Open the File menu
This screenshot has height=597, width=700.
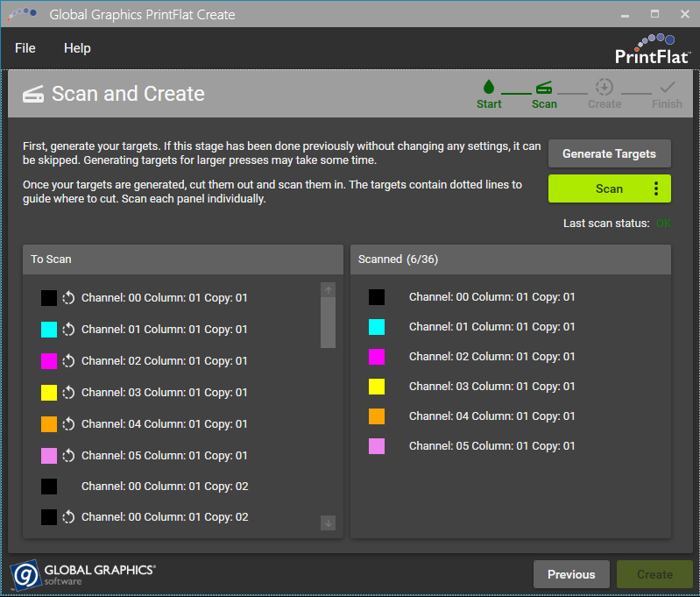[25, 48]
